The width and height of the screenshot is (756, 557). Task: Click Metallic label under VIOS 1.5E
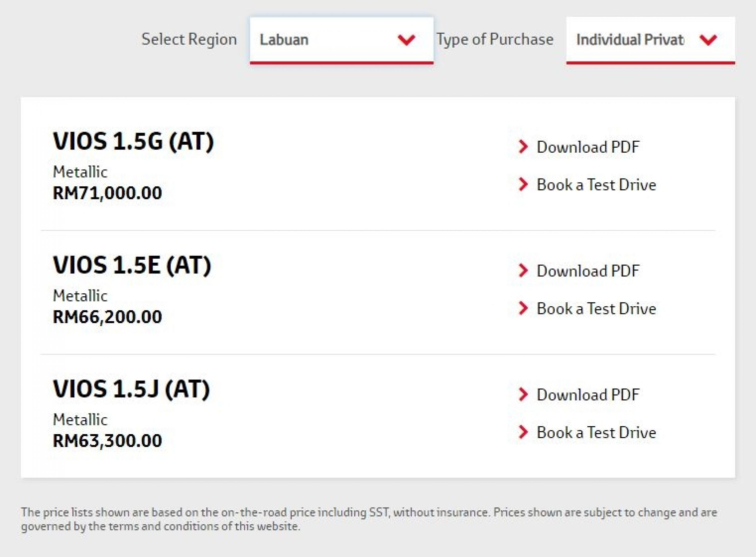point(80,296)
